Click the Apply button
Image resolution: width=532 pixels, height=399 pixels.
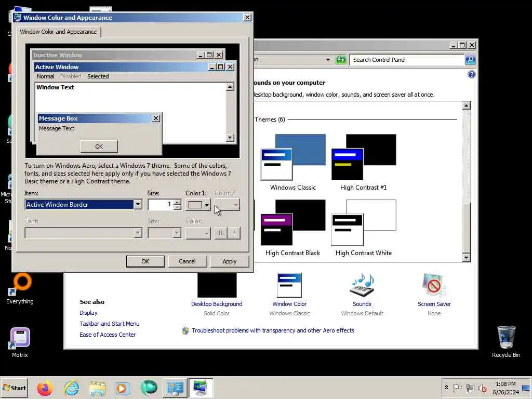[229, 261]
